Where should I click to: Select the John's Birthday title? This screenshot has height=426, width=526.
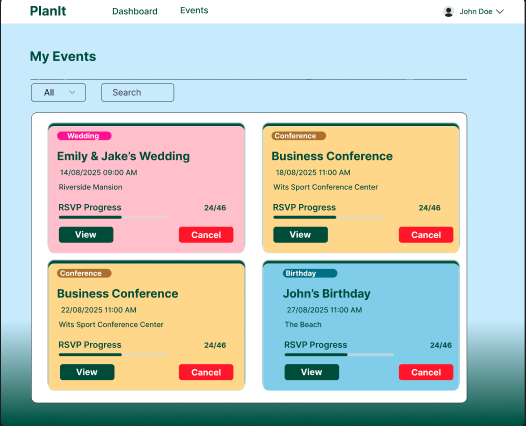tap(327, 294)
